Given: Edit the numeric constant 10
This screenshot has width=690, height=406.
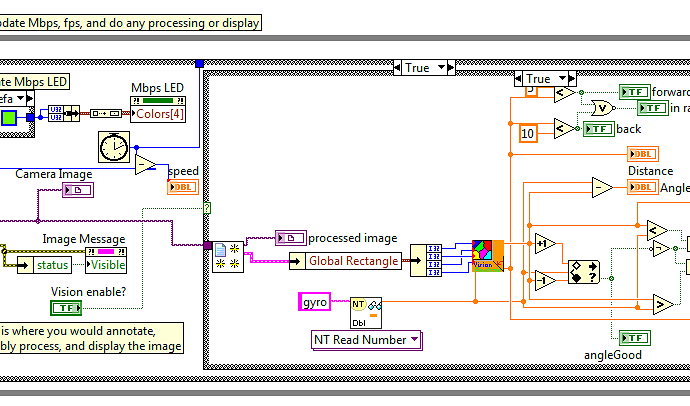Looking at the screenshot, I should pos(528,133).
